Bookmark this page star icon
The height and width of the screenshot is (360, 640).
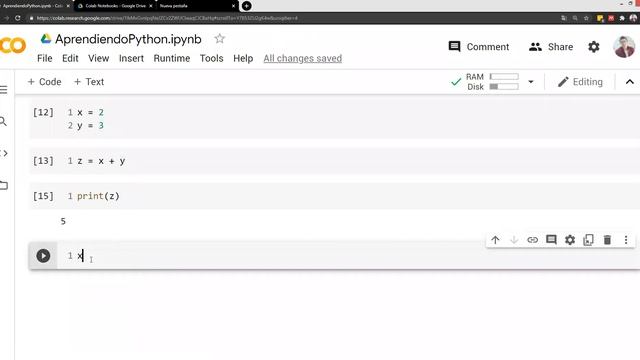pyautogui.click(x=586, y=18)
